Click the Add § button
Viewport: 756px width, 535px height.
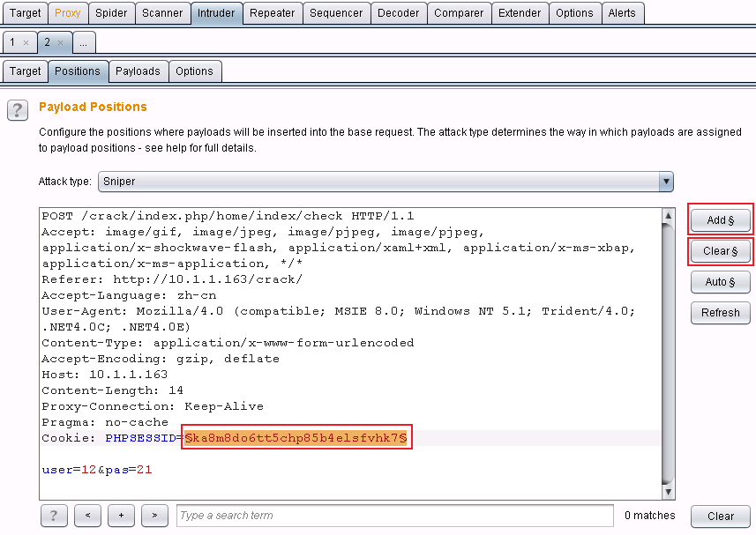tap(721, 220)
